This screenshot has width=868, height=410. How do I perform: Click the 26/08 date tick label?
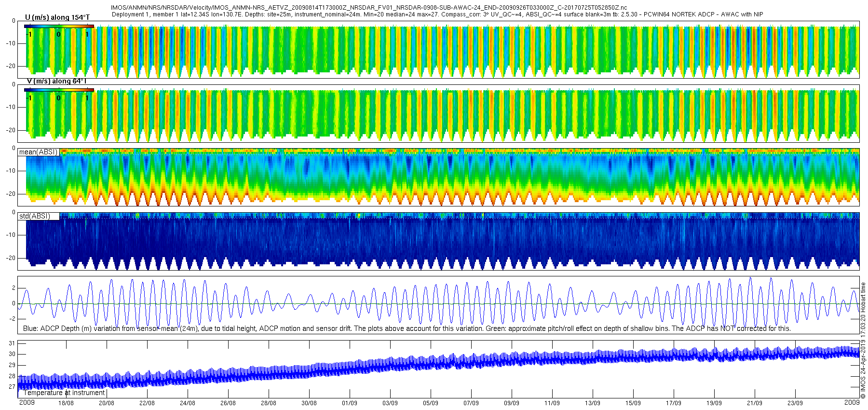[x=228, y=403]
